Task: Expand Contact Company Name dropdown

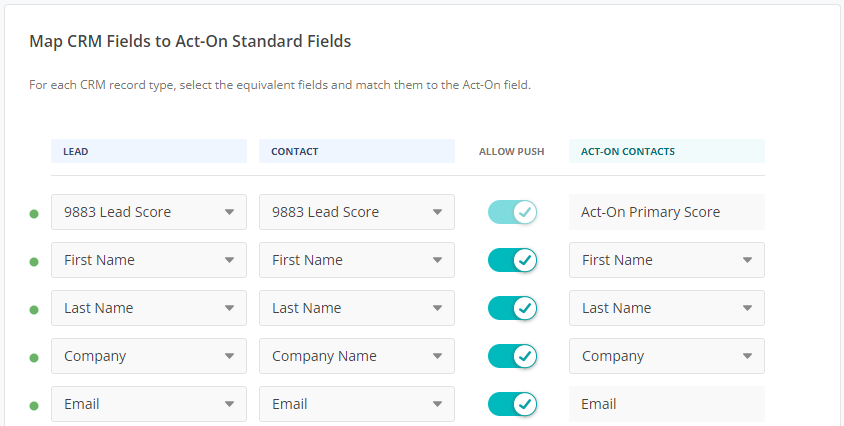Action: point(357,356)
